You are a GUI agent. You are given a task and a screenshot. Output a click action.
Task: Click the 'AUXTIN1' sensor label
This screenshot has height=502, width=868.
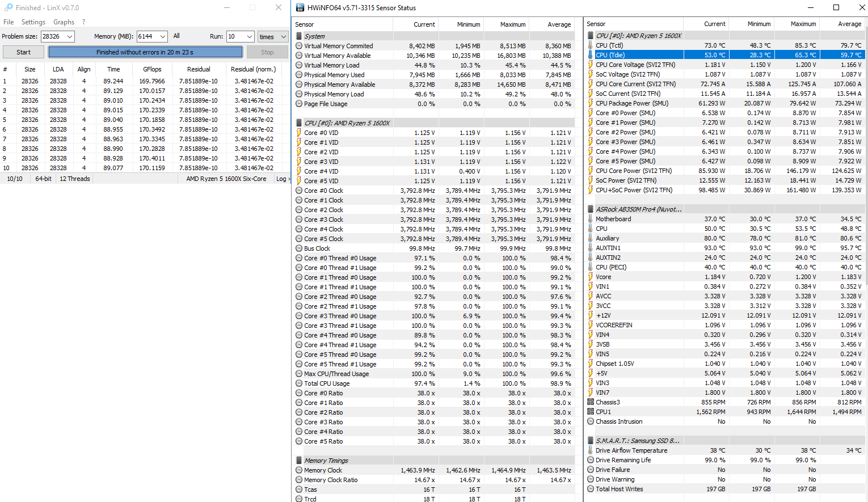click(608, 248)
